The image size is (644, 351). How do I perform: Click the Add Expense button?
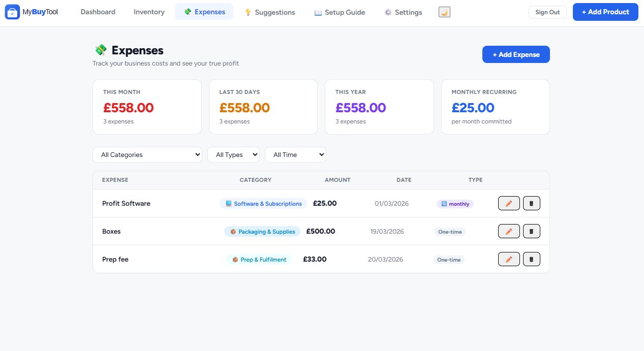point(516,54)
